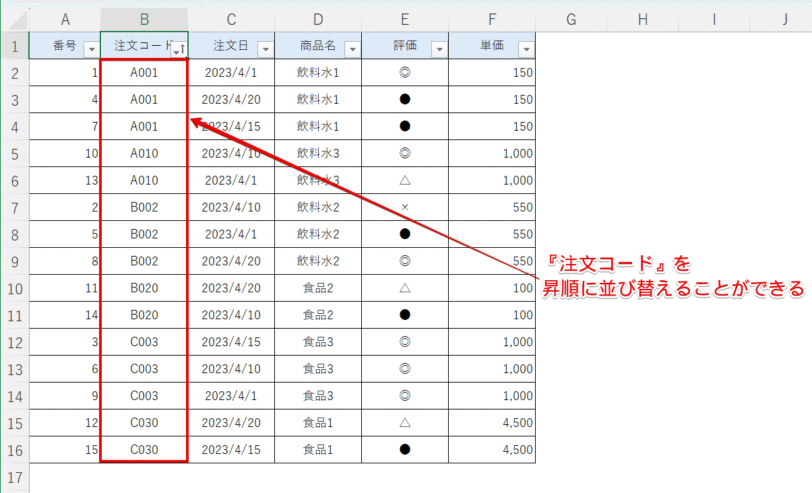Viewport: 812px width, 493px height.
Task: Select column F header
Action: pos(492,20)
